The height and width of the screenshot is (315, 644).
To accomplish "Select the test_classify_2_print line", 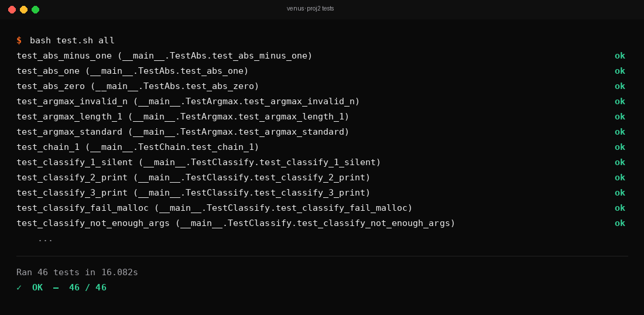I will (x=193, y=177).
